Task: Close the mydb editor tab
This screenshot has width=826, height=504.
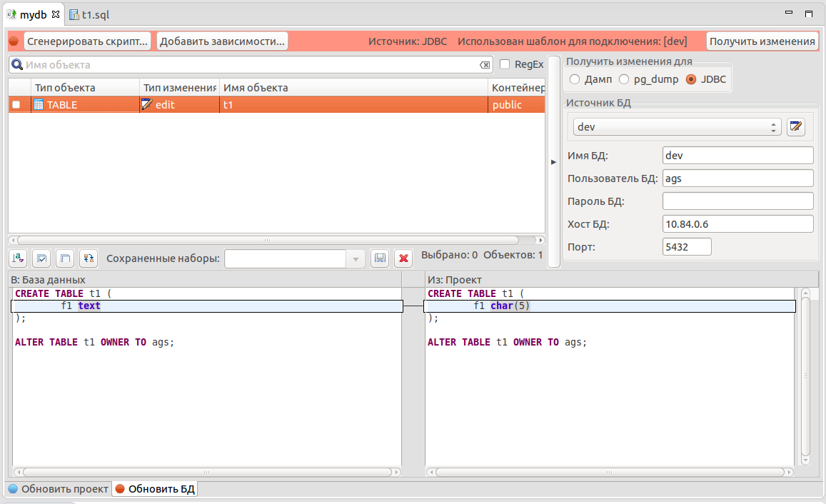Action: [55, 14]
